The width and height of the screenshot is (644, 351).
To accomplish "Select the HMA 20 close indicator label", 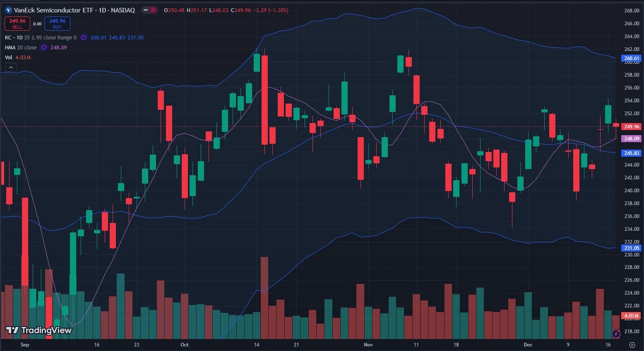I will (x=21, y=47).
